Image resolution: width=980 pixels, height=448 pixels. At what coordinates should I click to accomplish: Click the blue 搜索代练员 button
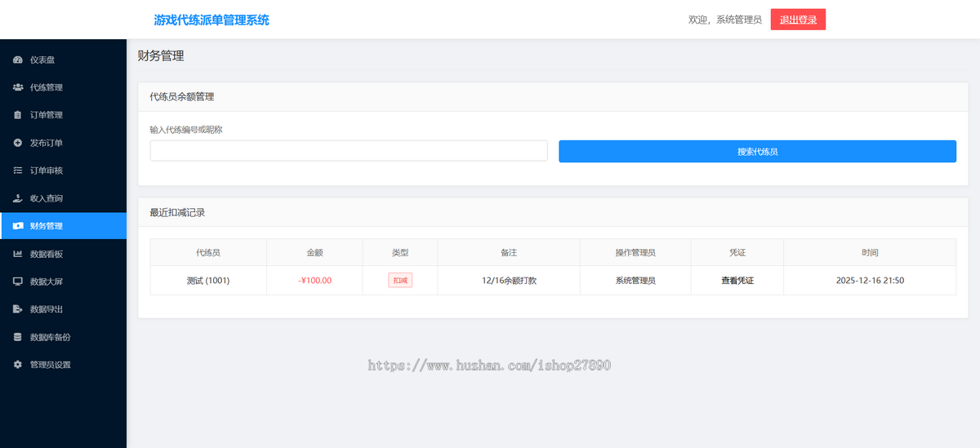757,151
